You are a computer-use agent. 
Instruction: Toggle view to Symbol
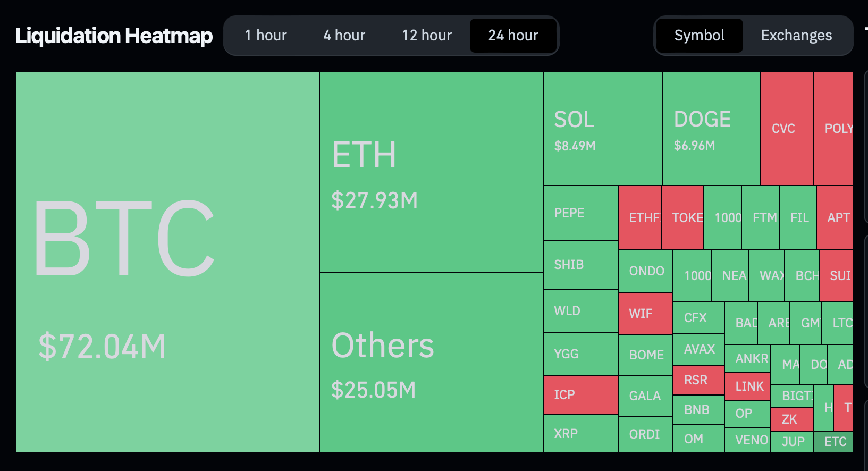[700, 36]
